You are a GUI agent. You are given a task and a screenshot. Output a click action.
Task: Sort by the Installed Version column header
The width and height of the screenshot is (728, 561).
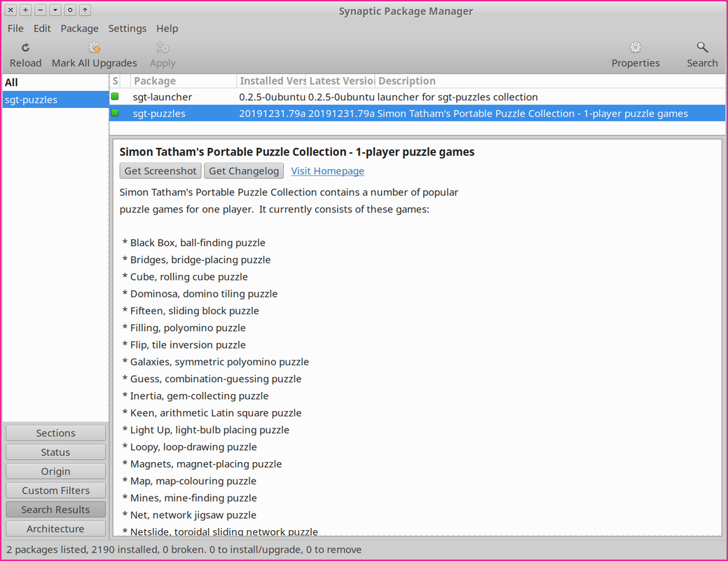click(271, 81)
